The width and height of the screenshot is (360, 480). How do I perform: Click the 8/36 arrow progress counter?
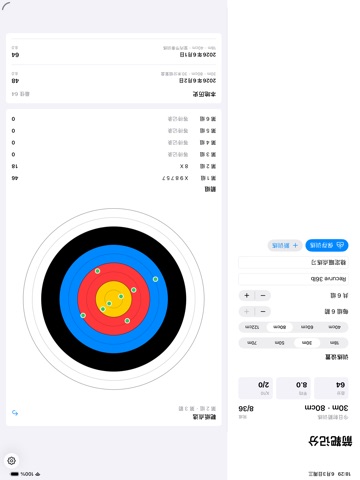coord(246,408)
